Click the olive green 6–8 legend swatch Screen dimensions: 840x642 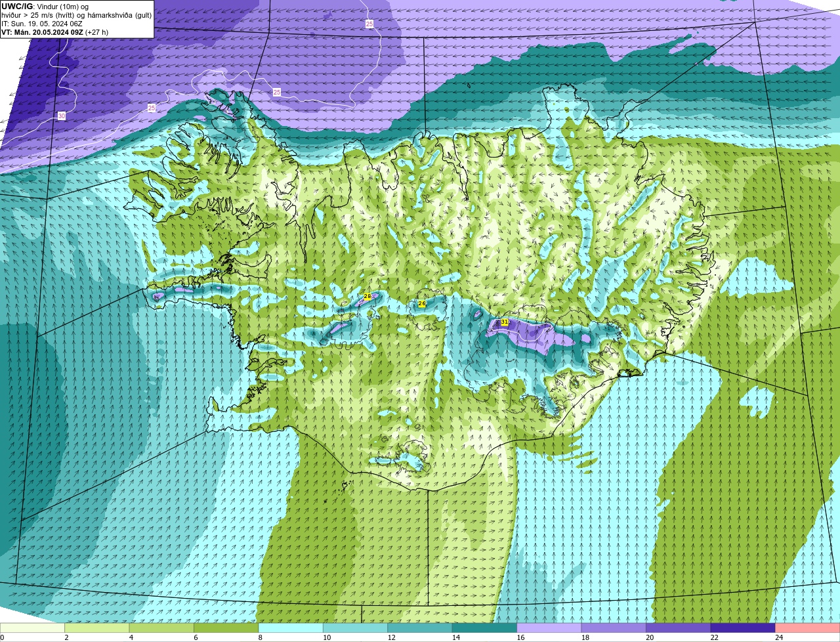coord(227,628)
